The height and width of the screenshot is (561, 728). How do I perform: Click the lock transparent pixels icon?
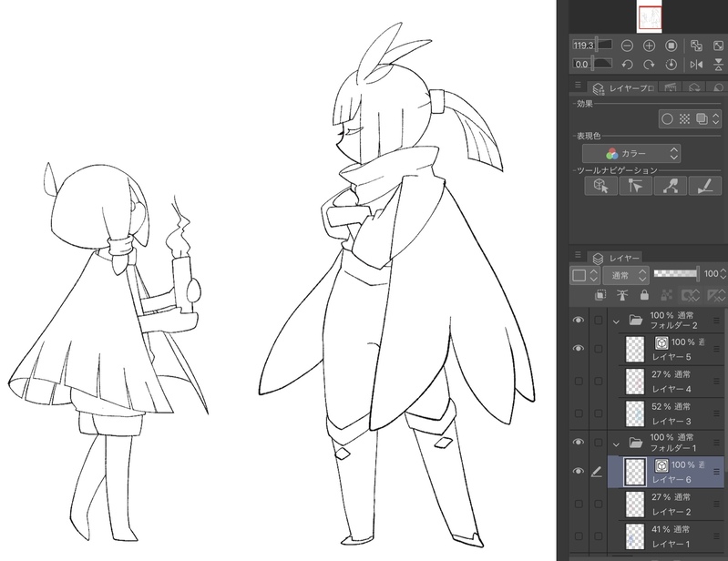pos(666,295)
